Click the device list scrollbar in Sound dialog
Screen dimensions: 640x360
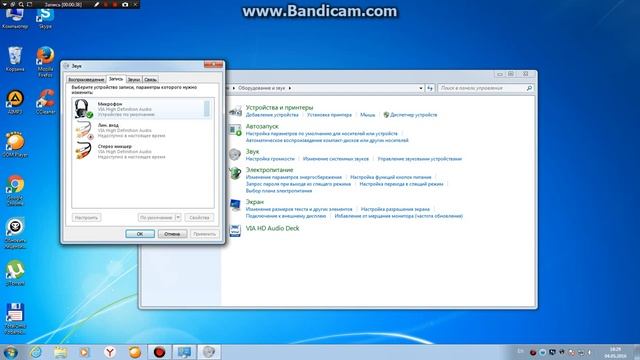tap(207, 109)
